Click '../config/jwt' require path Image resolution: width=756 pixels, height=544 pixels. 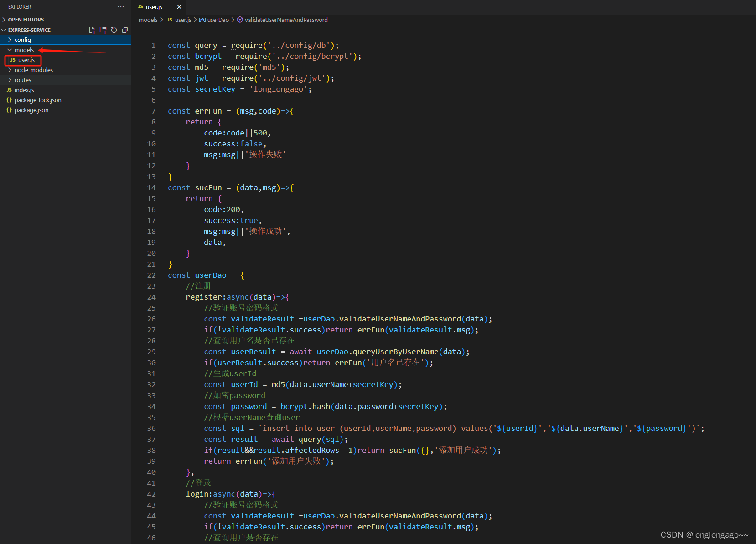pyautogui.click(x=292, y=78)
